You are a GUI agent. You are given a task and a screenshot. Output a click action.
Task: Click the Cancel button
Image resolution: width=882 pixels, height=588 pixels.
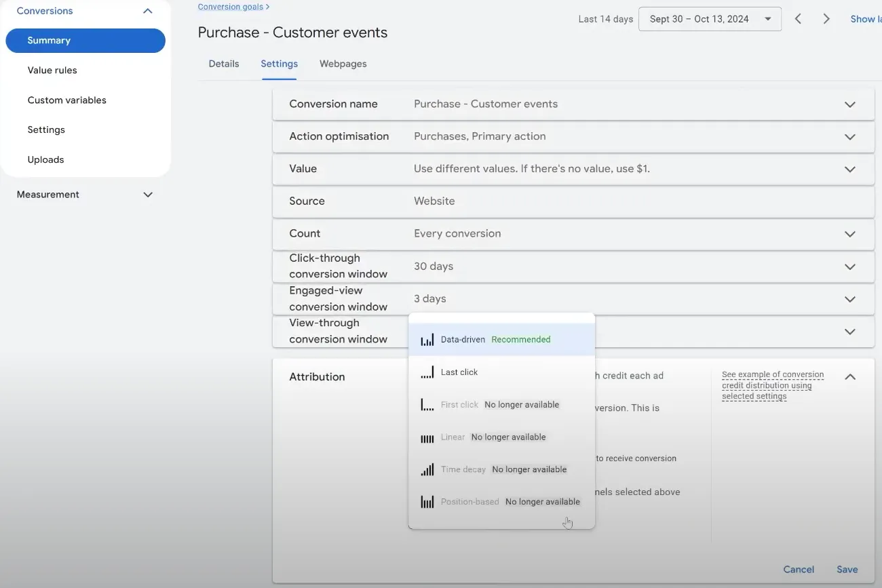coord(799,570)
